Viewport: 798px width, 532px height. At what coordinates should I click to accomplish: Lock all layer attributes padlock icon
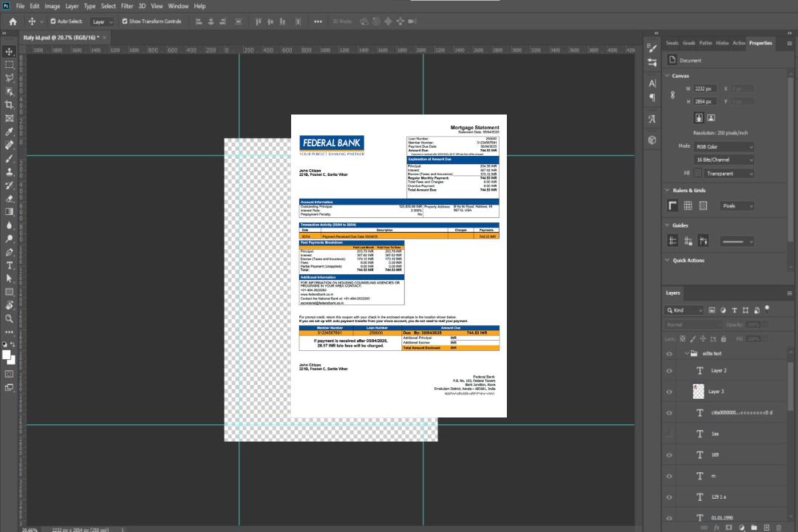(723, 338)
